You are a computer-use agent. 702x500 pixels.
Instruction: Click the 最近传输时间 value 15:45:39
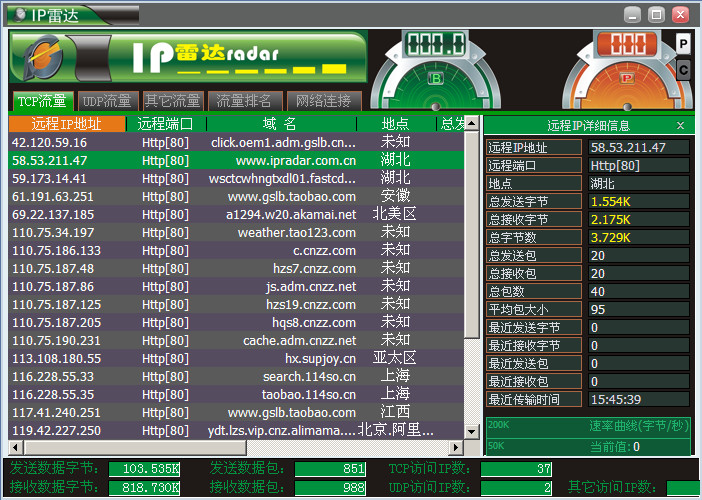tap(639, 400)
